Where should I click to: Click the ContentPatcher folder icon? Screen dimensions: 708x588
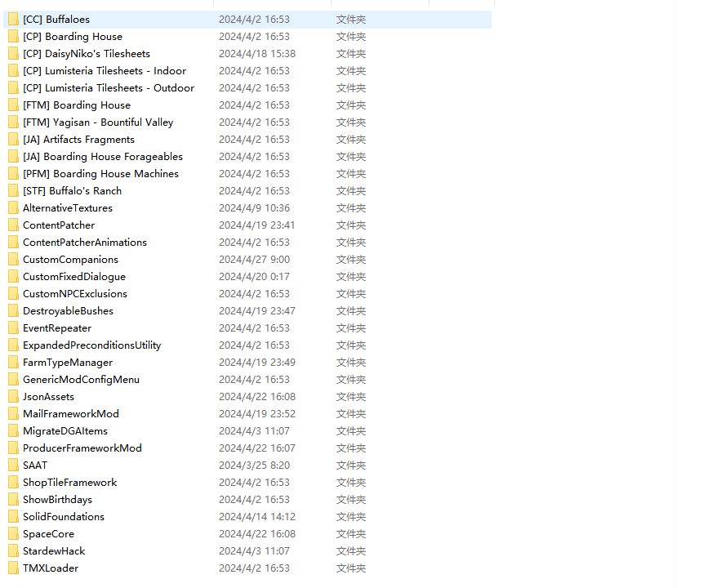click(14, 225)
